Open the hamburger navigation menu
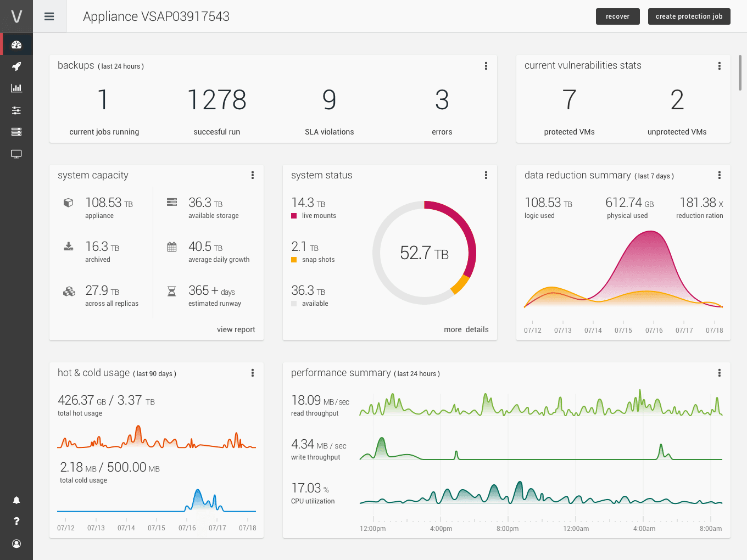 [x=49, y=16]
